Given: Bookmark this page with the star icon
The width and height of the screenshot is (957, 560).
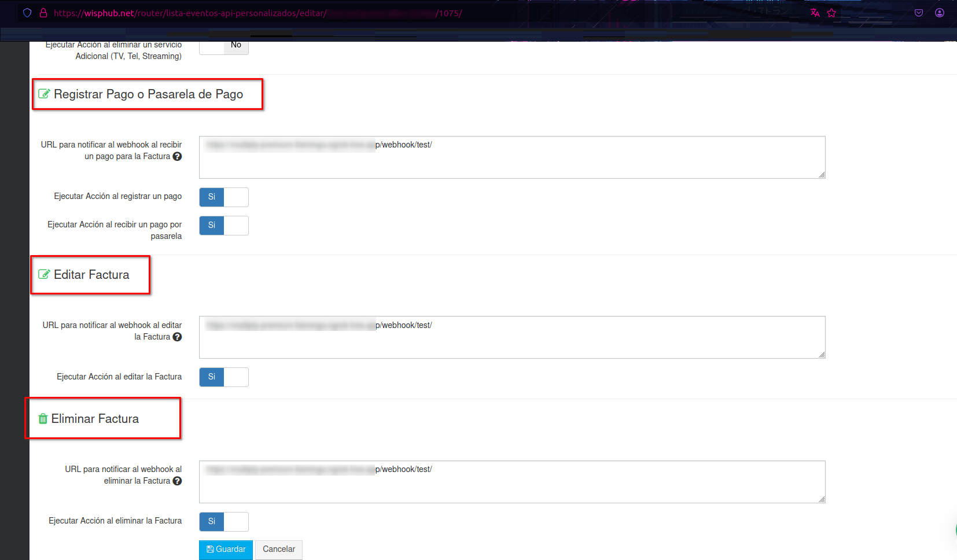Looking at the screenshot, I should tap(831, 13).
